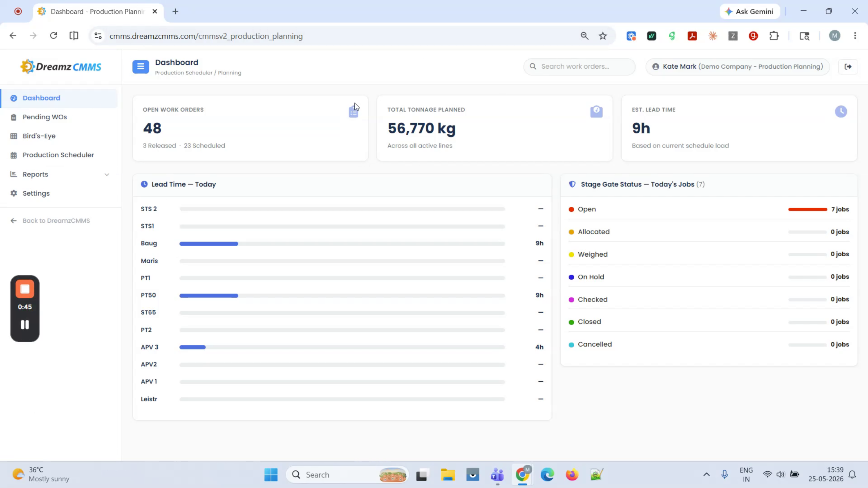
Task: Click the weather widget showing 36°C
Action: point(41,474)
